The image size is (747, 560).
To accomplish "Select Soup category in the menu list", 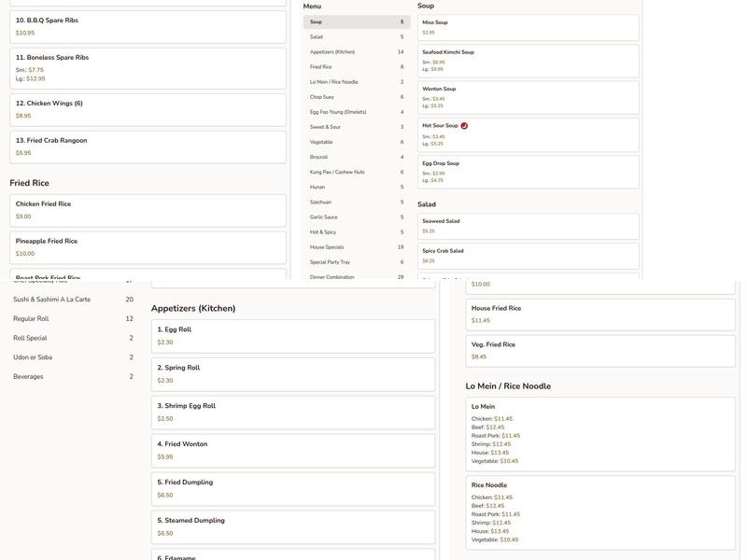I will (x=356, y=22).
